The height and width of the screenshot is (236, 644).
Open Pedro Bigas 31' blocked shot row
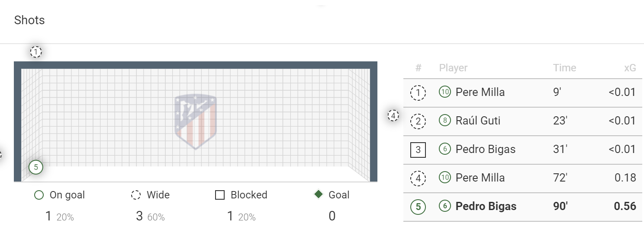(522, 150)
